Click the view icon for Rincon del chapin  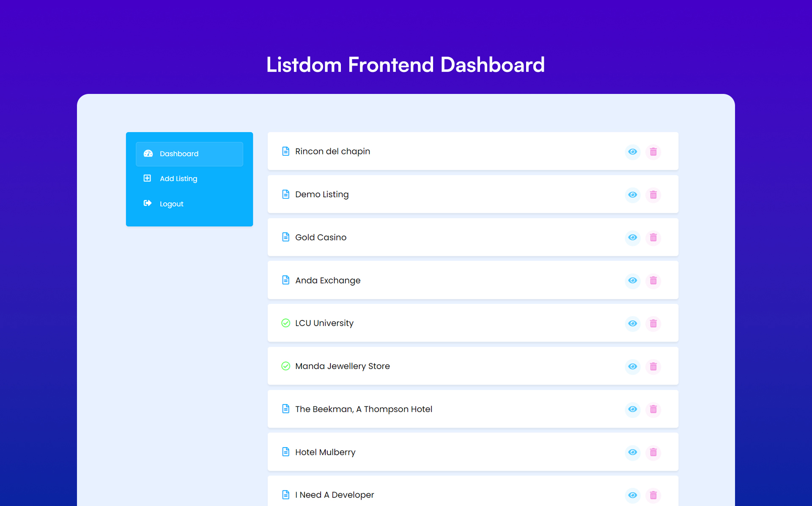pyautogui.click(x=633, y=151)
